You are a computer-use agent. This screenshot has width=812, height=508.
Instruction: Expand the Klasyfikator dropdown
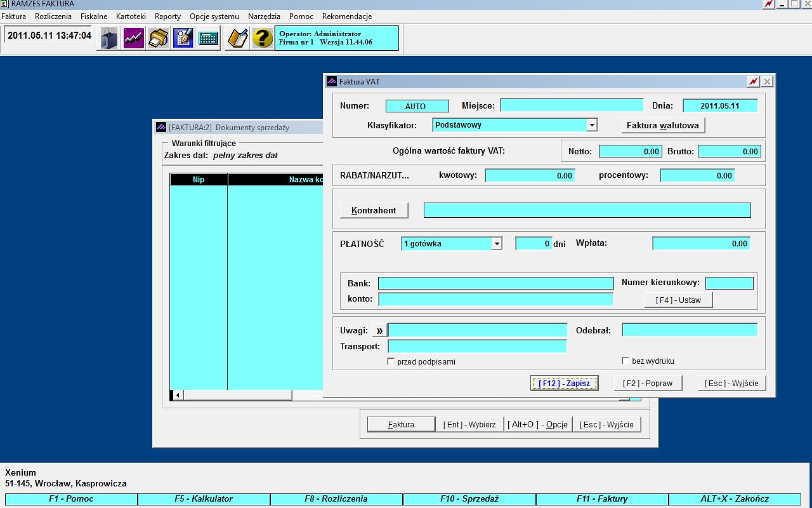[592, 125]
